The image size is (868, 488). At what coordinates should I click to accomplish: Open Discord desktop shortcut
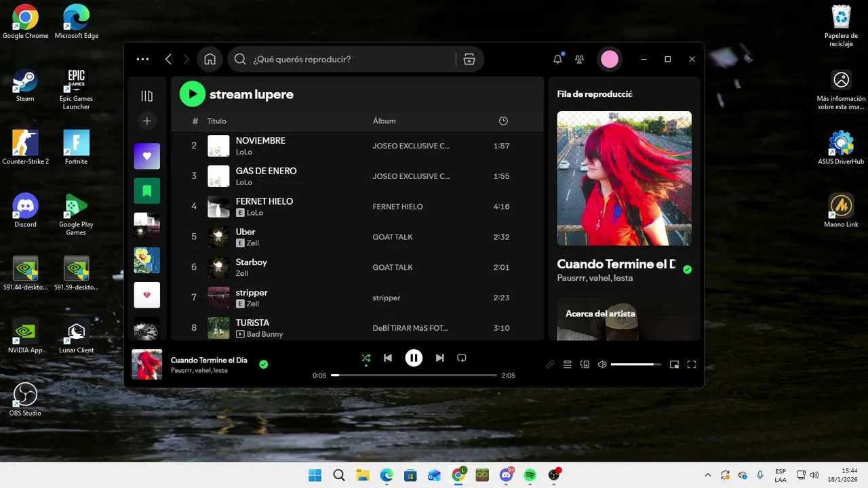tap(25, 211)
